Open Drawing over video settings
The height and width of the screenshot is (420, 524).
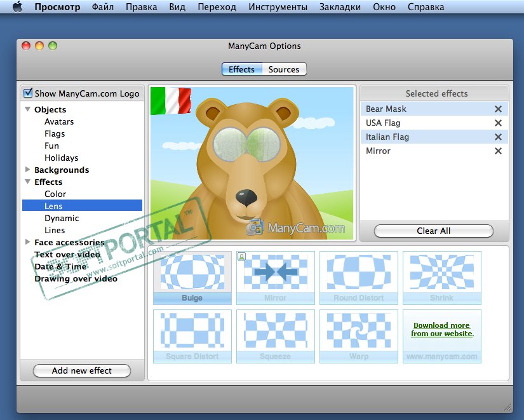76,278
